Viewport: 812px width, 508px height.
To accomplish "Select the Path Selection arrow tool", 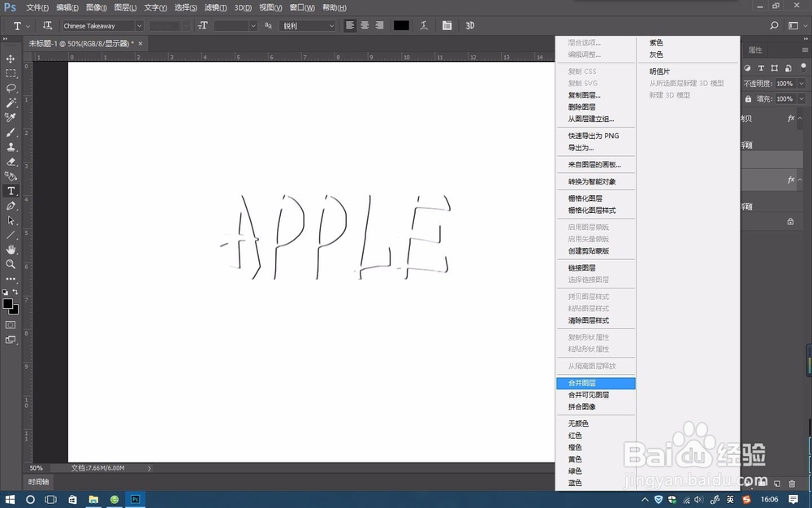I will tap(11, 220).
